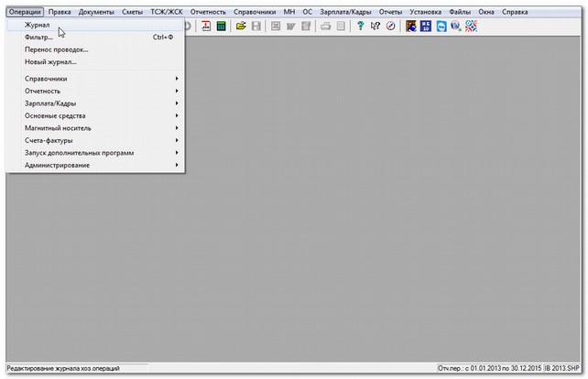This screenshot has width=588, height=379.
Task: Open the Правка menu
Action: pyautogui.click(x=60, y=12)
